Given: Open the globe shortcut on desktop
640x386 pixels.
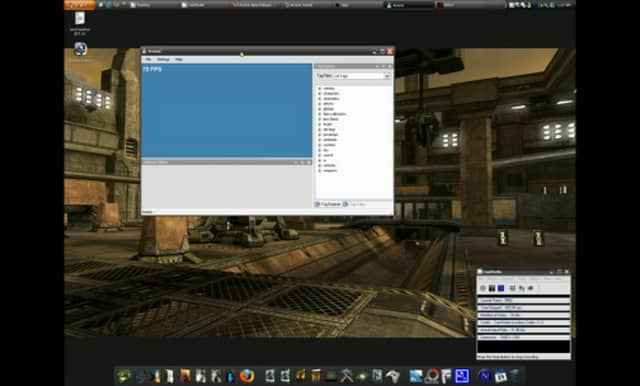Looking at the screenshot, I should pyautogui.click(x=80, y=49).
